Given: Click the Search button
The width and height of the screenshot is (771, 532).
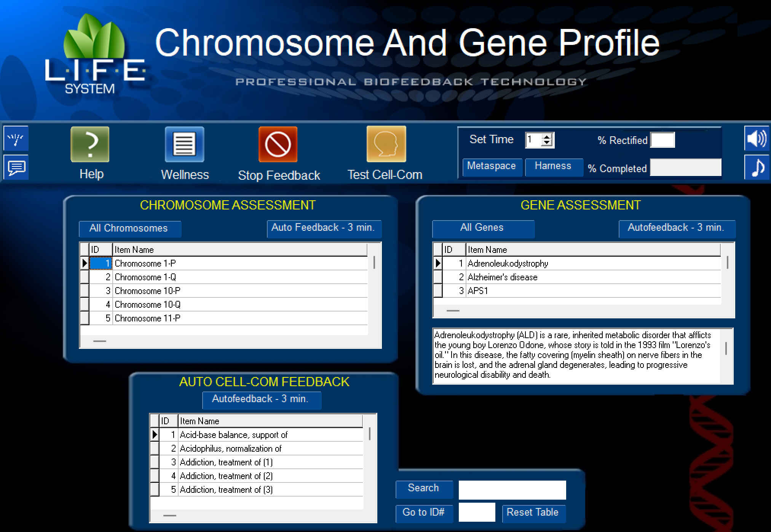Looking at the screenshot, I should tap(424, 489).
